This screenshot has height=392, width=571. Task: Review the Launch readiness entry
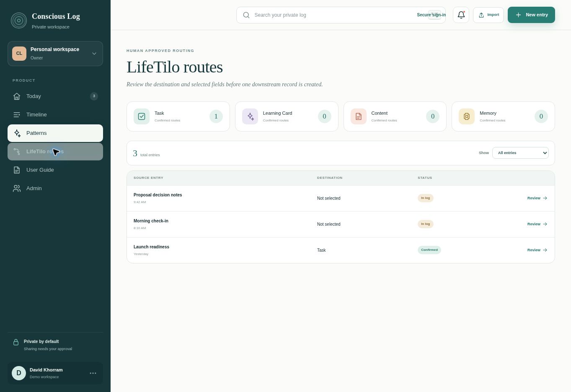tap(537, 250)
